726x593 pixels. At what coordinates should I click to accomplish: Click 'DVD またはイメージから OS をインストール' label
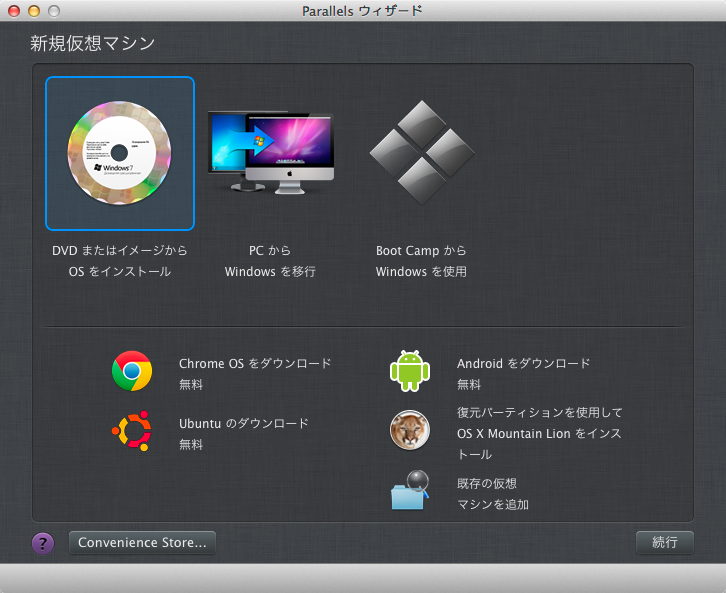pyautogui.click(x=119, y=261)
